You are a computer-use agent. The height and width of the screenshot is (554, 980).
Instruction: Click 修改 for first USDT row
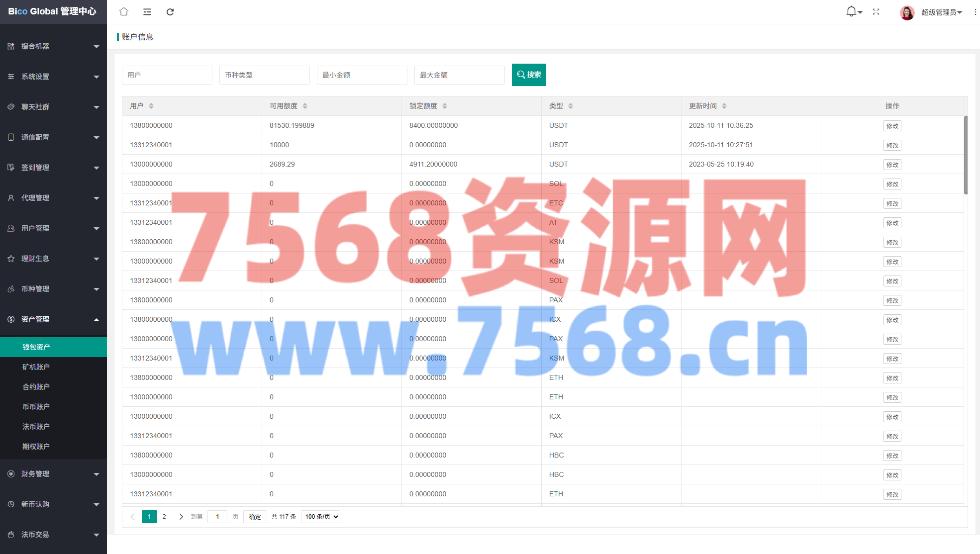[x=892, y=126]
